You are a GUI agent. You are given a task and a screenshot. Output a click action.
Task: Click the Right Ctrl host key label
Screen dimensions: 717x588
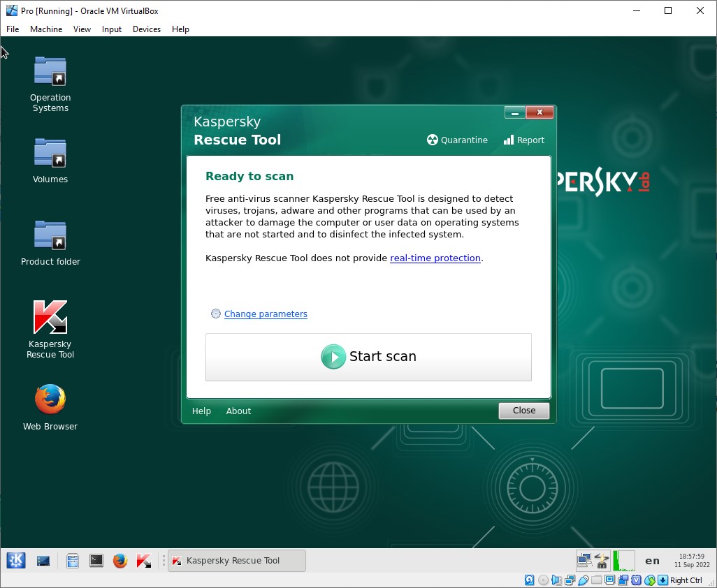tap(686, 580)
